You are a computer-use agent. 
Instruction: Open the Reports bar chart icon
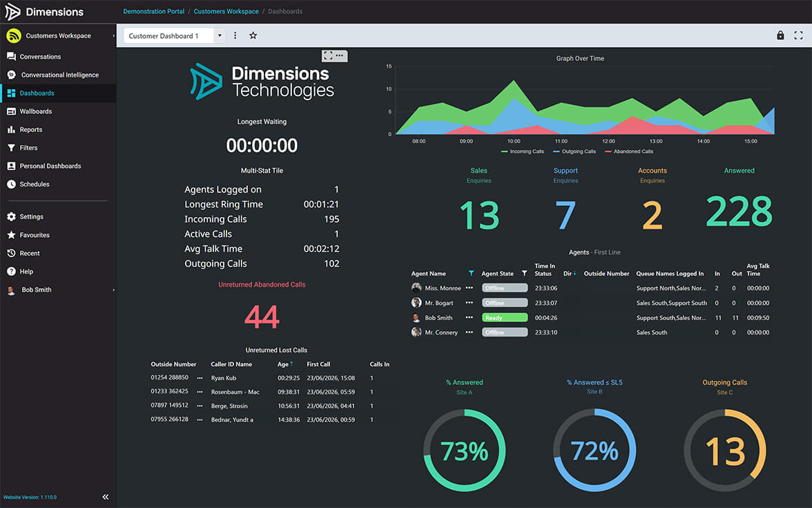coord(11,130)
